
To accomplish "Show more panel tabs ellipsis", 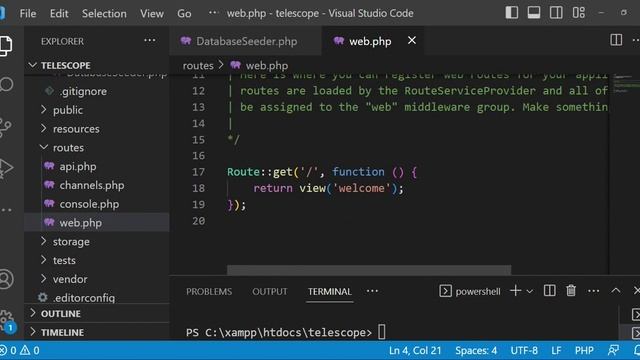I will pyautogui.click(x=372, y=291).
